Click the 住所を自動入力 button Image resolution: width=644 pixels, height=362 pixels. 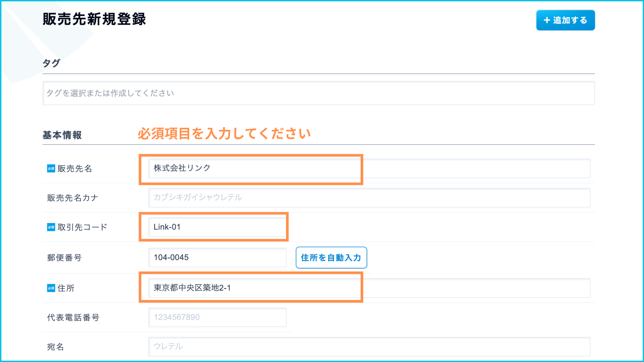click(x=331, y=257)
